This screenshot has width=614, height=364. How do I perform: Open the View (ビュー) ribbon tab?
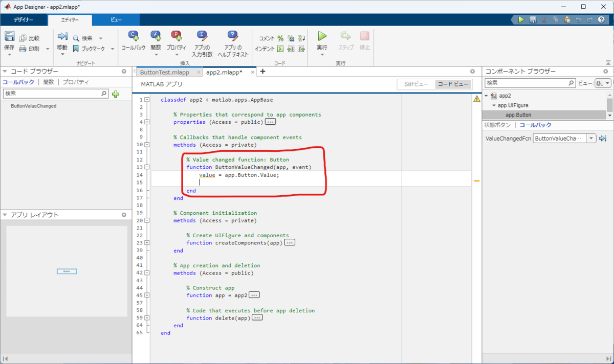pyautogui.click(x=116, y=20)
